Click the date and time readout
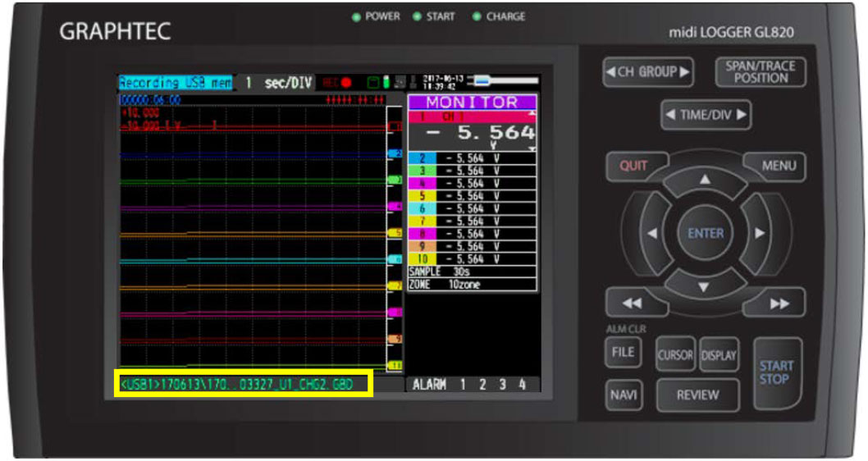The width and height of the screenshot is (868, 461). (x=443, y=83)
